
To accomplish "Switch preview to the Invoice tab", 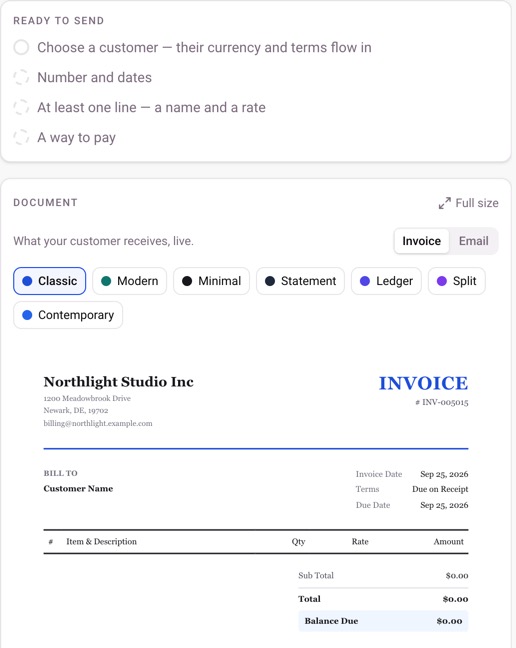I will click(421, 241).
